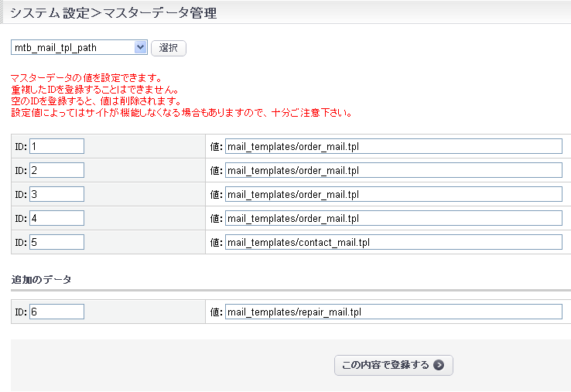571x392 pixels.
Task: Click the red warning line 重複したIDを登録することはできません
Action: (94, 90)
